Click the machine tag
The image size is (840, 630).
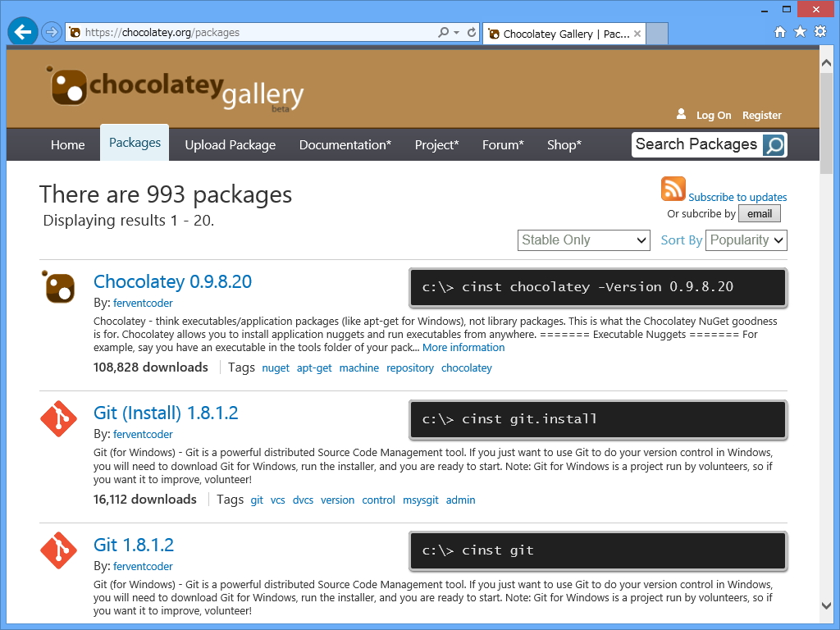pos(359,368)
